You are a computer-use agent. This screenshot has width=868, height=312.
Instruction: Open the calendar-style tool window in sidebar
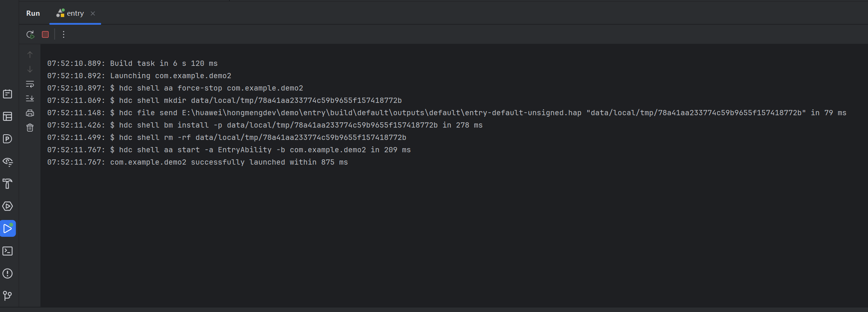point(8,94)
